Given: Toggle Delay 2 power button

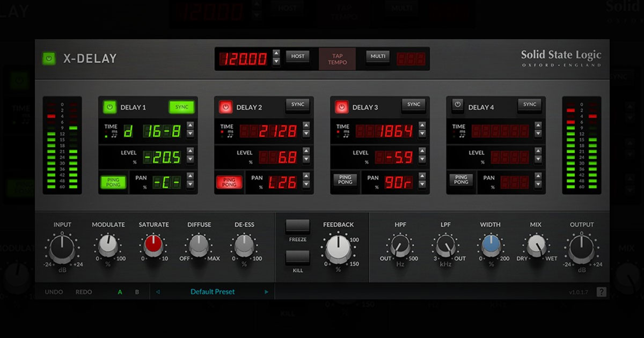Looking at the screenshot, I should coord(225,107).
